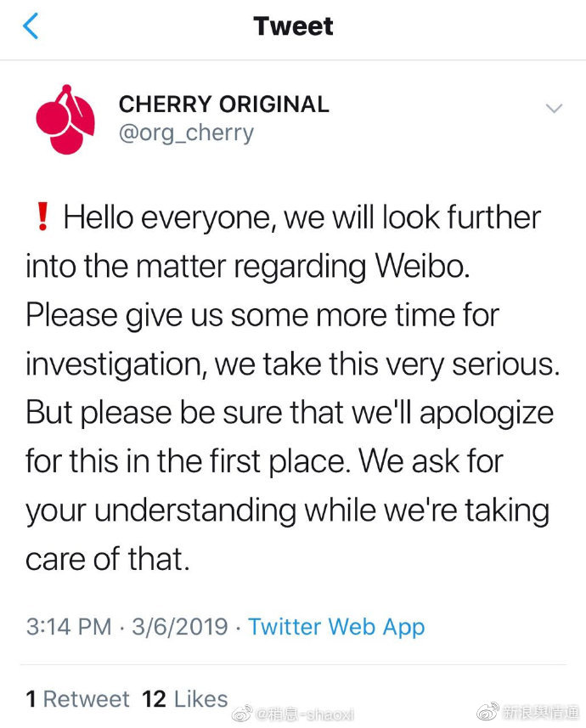Expand the tweet options chevron
Viewport: 586px width, 728px height.
(554, 108)
